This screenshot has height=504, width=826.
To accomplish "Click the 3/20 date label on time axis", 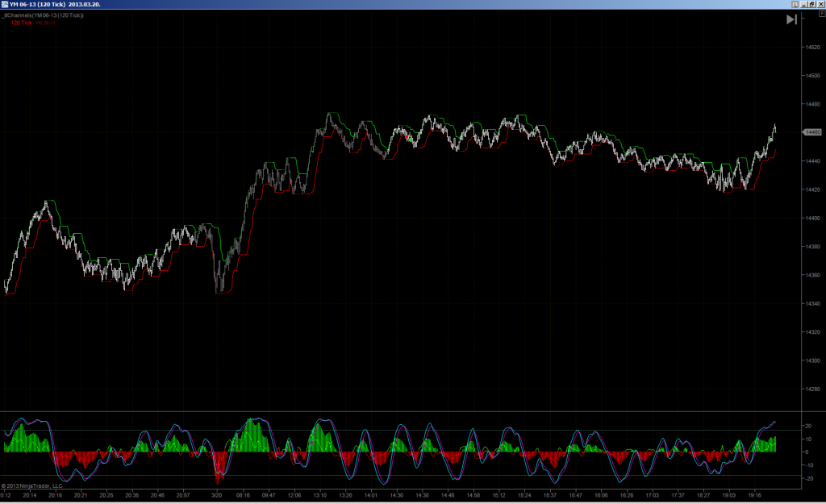I will [216, 495].
